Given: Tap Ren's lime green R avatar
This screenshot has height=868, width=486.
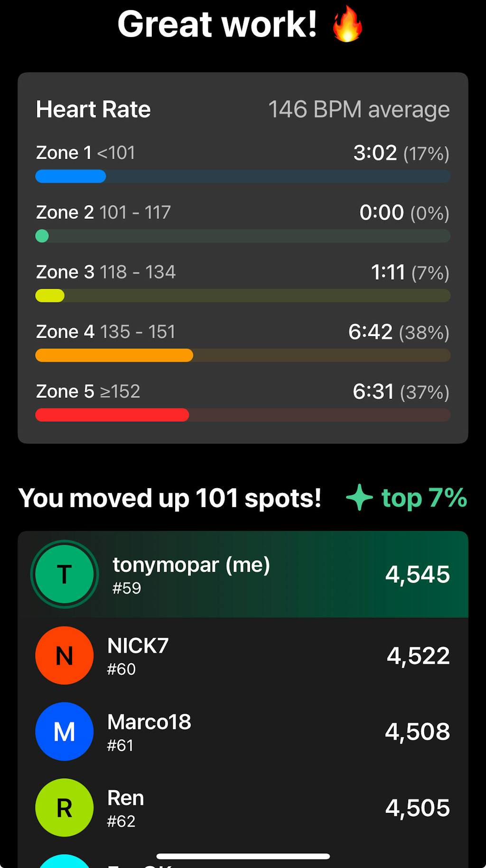Looking at the screenshot, I should tap(65, 807).
